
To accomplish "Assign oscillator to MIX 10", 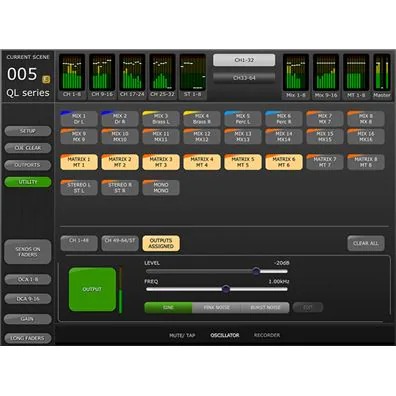I will click(120, 136).
